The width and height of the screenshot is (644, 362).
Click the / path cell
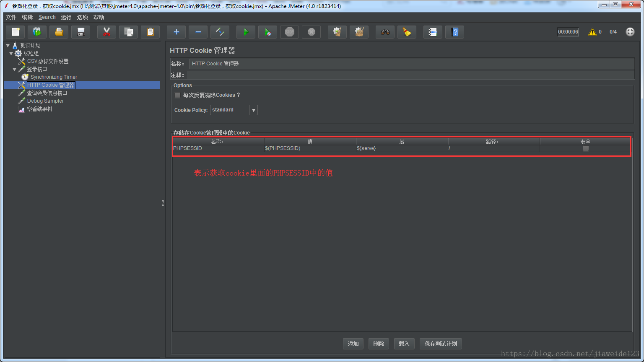pyautogui.click(x=494, y=148)
